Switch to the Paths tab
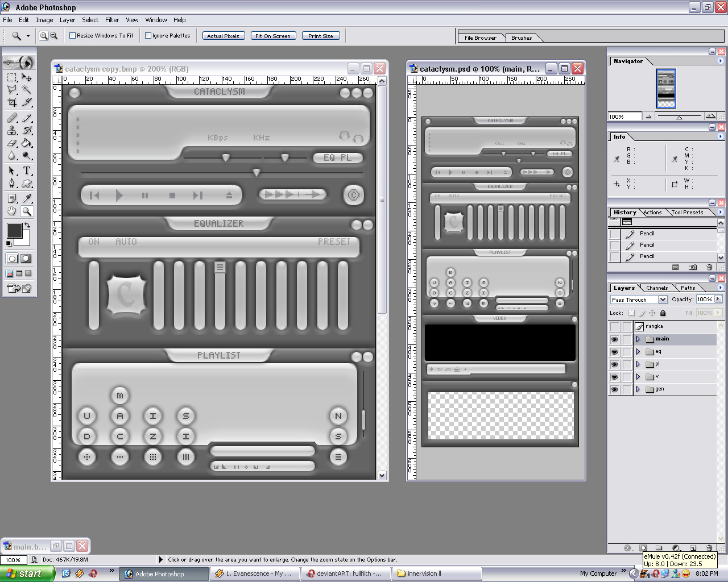Screen dimensions: 728x582 pyautogui.click(x=688, y=288)
